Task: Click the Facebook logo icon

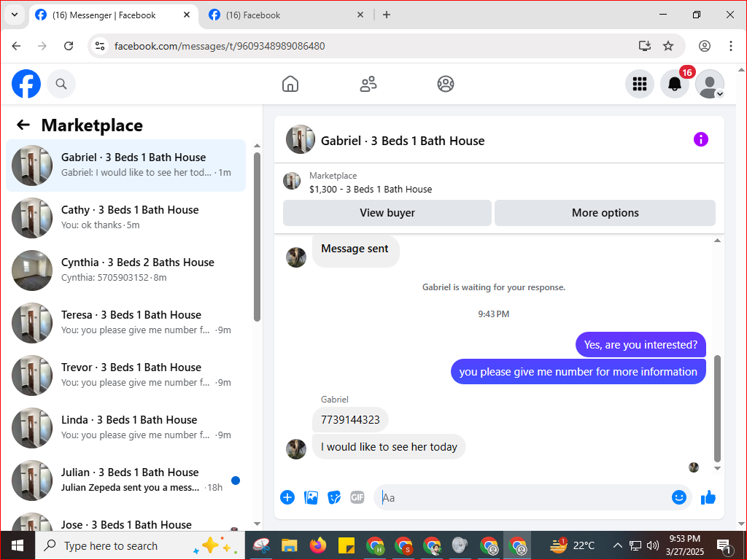Action: pos(26,84)
